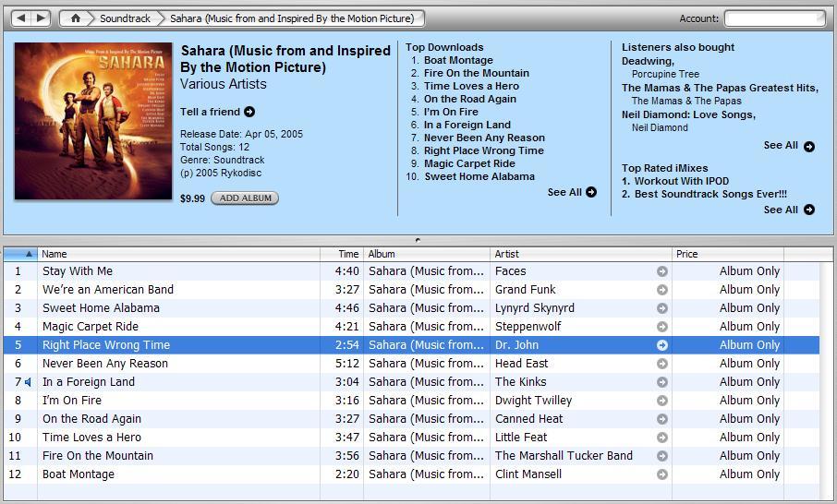837x504 pixels.
Task: Click See All arrow under Top Rated iMixes
Action: click(809, 210)
